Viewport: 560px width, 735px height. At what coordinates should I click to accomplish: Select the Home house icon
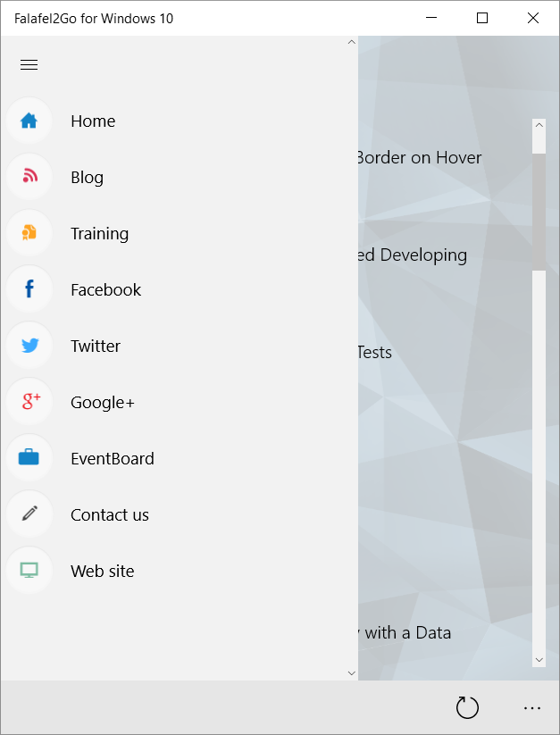coord(29,121)
